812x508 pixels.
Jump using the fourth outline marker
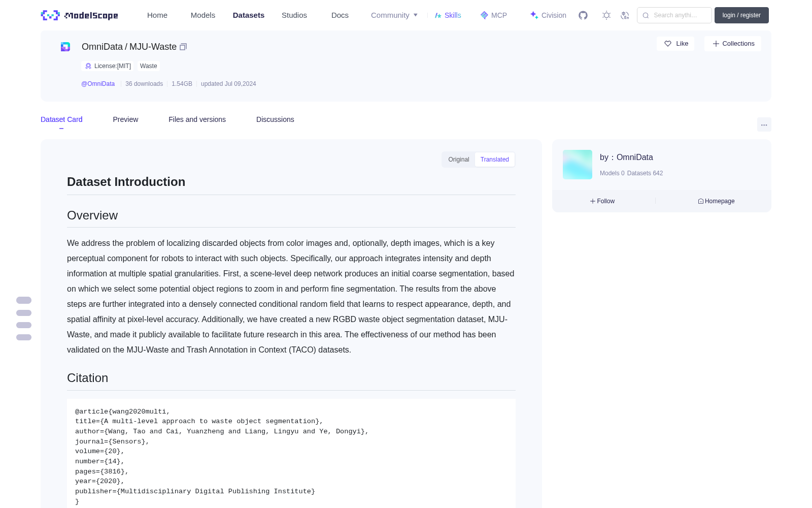tap(24, 337)
